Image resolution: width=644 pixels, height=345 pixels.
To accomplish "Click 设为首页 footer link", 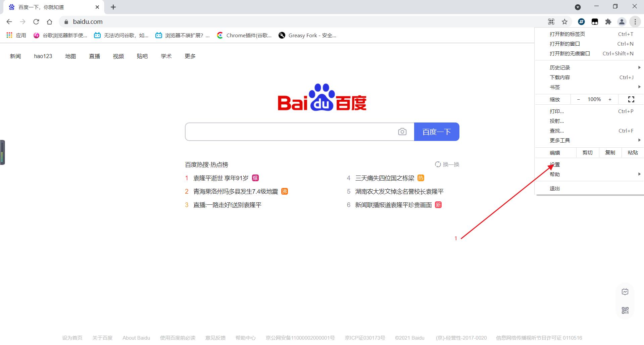I will [72, 338].
